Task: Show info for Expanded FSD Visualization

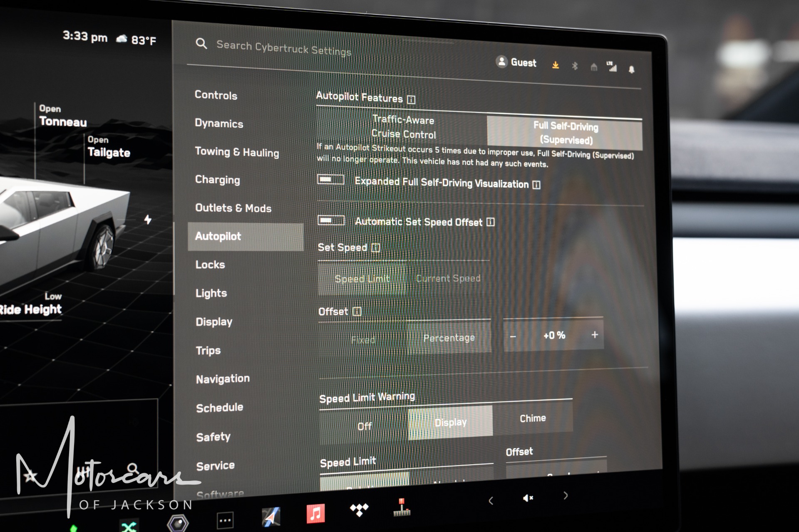Action: pyautogui.click(x=536, y=185)
